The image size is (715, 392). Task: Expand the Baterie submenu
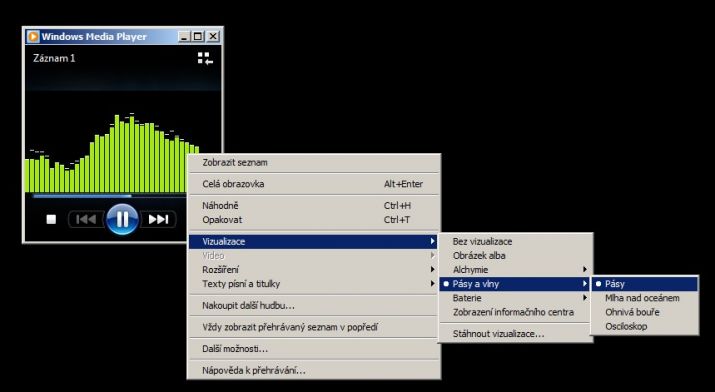tap(515, 298)
